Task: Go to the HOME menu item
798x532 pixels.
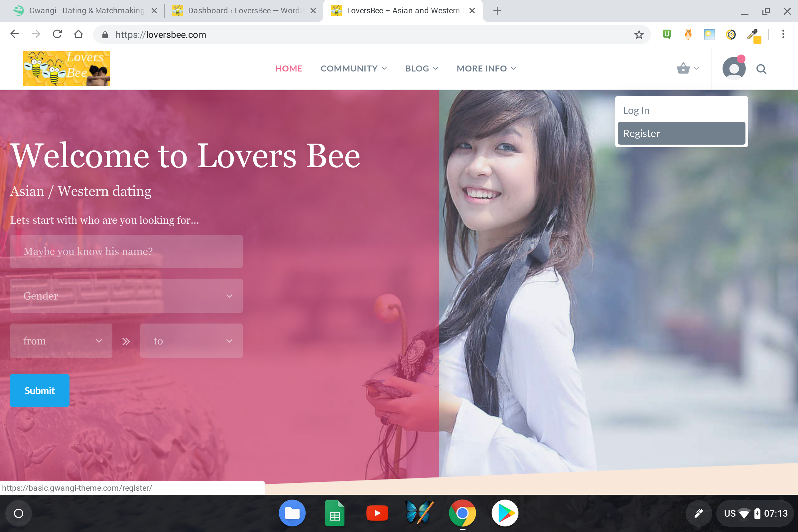Action: 289,68
